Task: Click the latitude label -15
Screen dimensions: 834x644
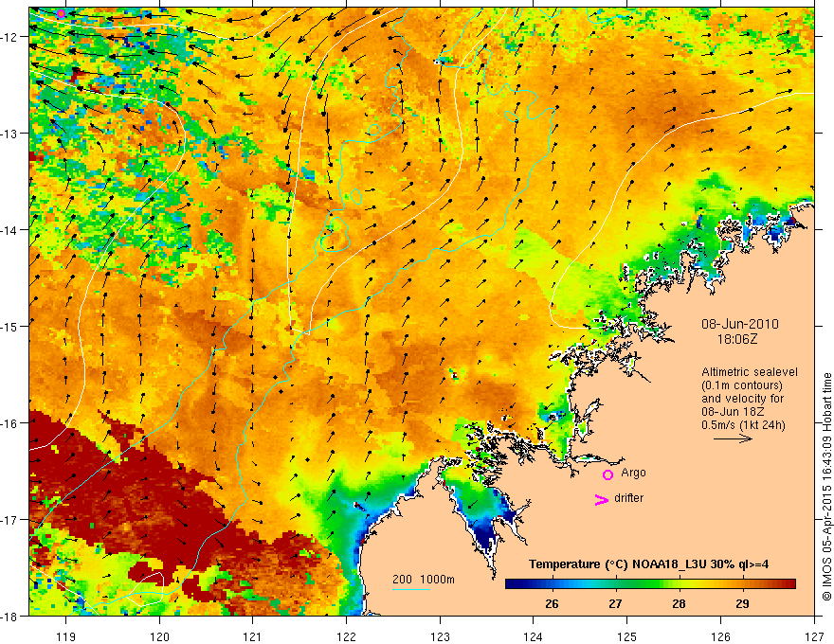Action: tap(10, 326)
